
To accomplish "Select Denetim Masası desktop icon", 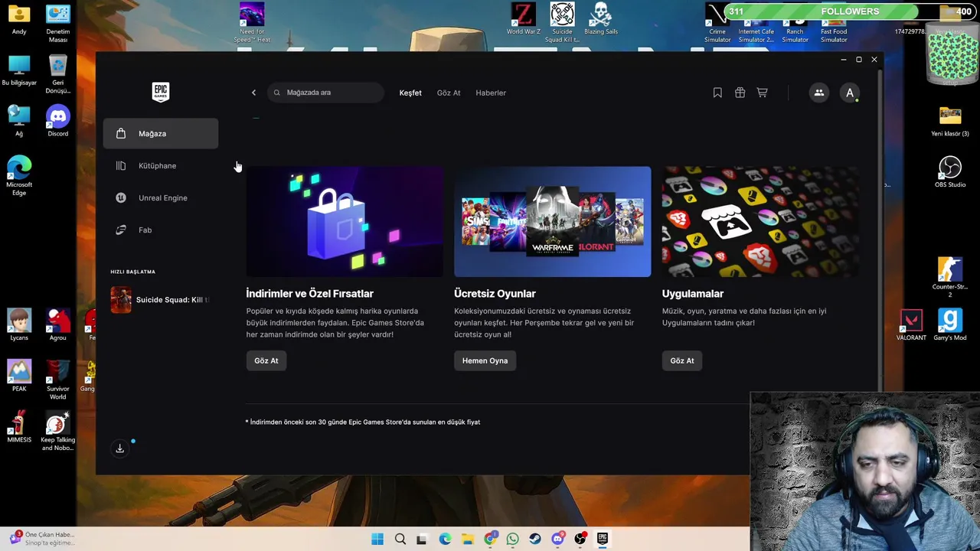I will point(58,23).
